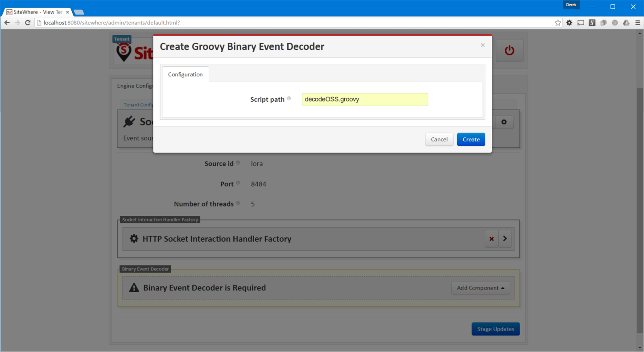This screenshot has width=644, height=352.
Task: Click the warning triangle beside Binary Event Decoder
Action: click(x=134, y=288)
